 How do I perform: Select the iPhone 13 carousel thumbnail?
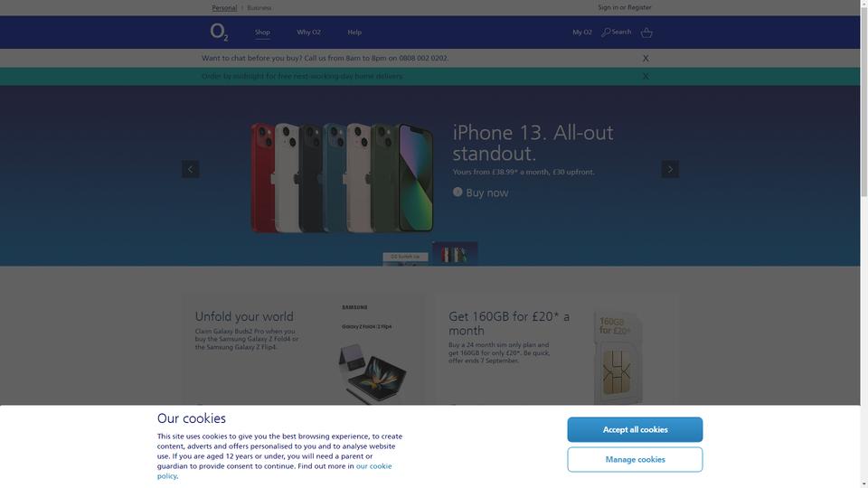tap(455, 254)
